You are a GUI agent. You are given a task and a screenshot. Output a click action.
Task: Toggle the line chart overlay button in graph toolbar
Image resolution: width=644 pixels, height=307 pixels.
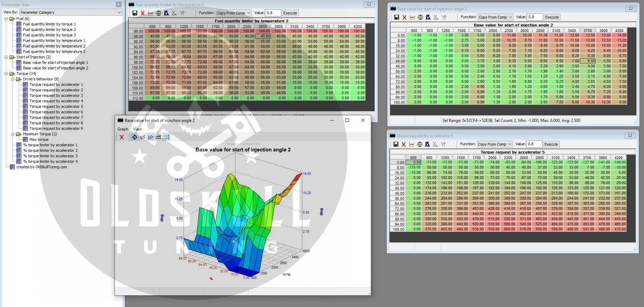[150, 137]
